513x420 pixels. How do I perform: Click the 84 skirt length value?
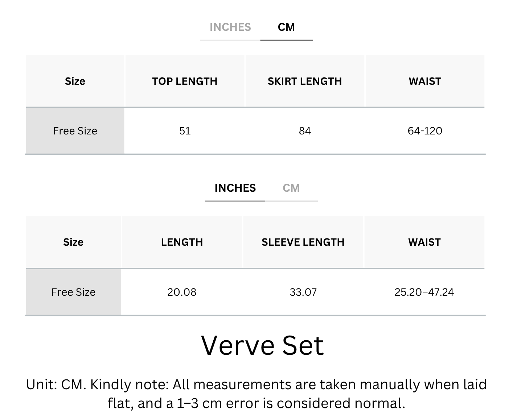pos(305,131)
